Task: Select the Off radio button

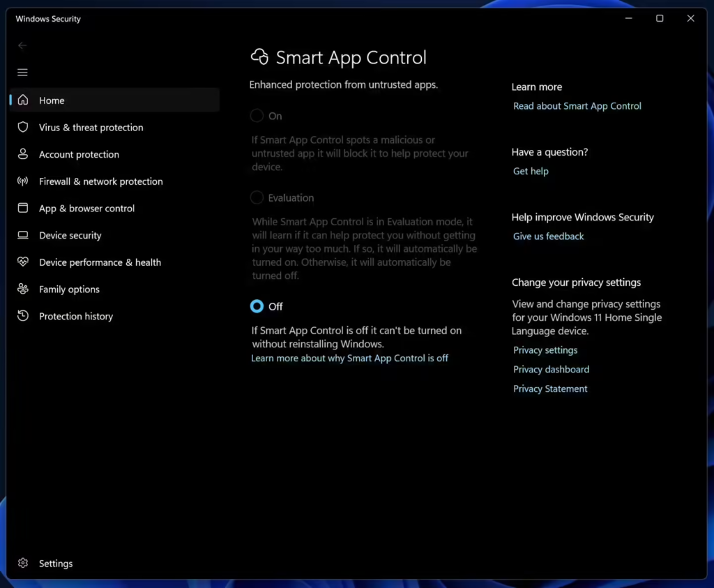Action: [257, 306]
